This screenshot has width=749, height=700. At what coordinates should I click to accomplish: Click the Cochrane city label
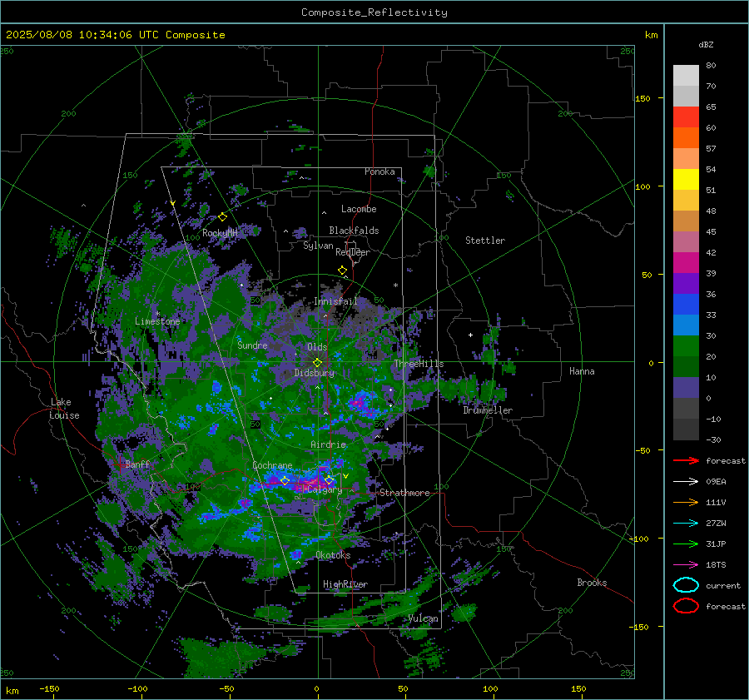(272, 465)
